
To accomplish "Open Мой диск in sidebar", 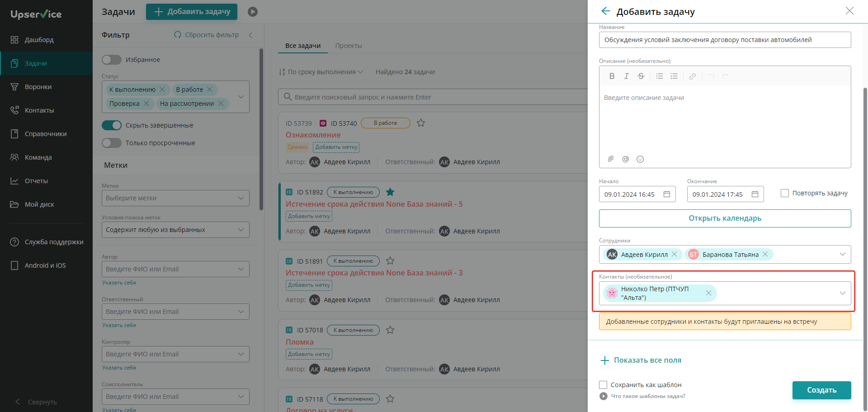I will [46, 204].
